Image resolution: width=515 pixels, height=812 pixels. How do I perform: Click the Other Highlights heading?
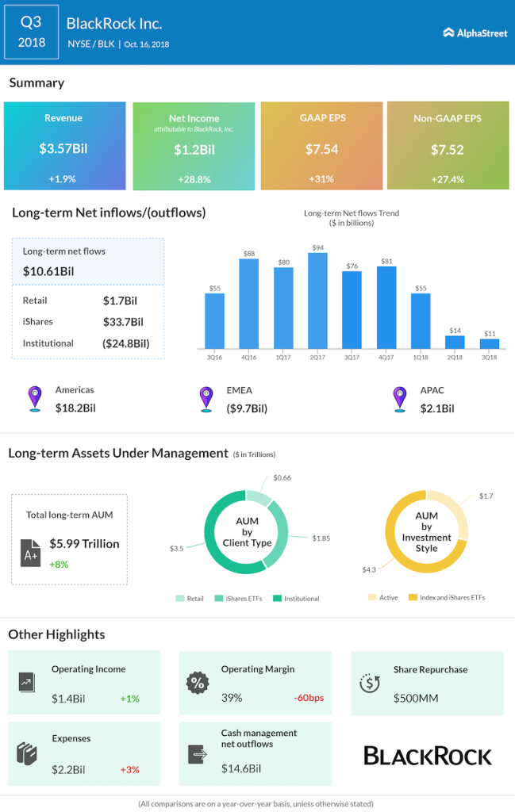tap(56, 634)
